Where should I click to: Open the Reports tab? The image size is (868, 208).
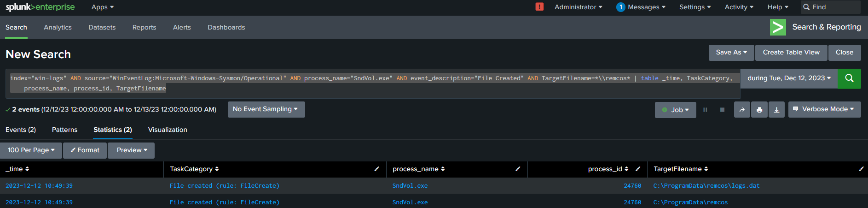click(144, 27)
